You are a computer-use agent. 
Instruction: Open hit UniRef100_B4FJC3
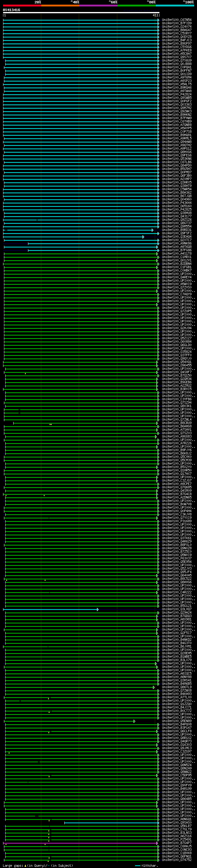tap(177, 40)
